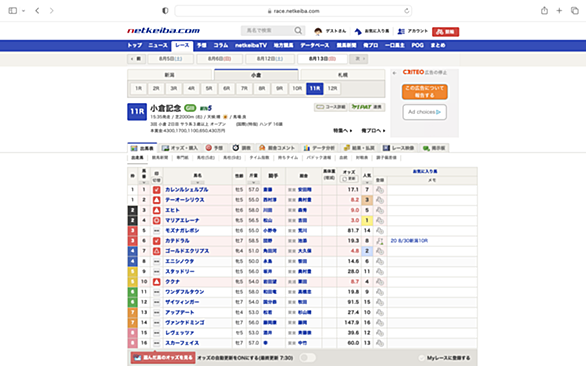Reload page using address bar refresh icon
Viewport: 586px width, 366px height.
tap(407, 11)
